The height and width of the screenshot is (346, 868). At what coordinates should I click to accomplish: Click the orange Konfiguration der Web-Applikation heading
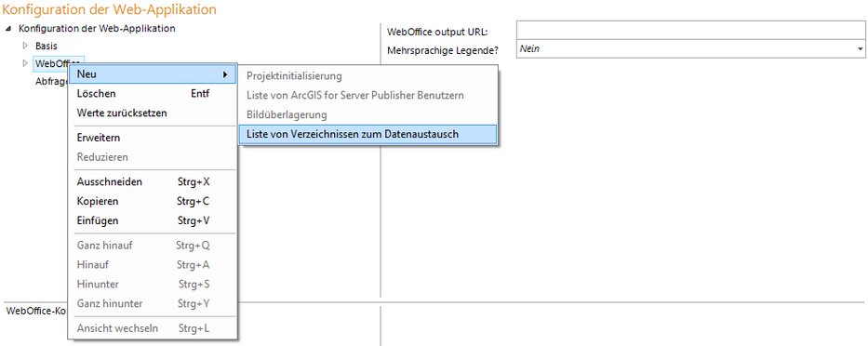click(110, 9)
